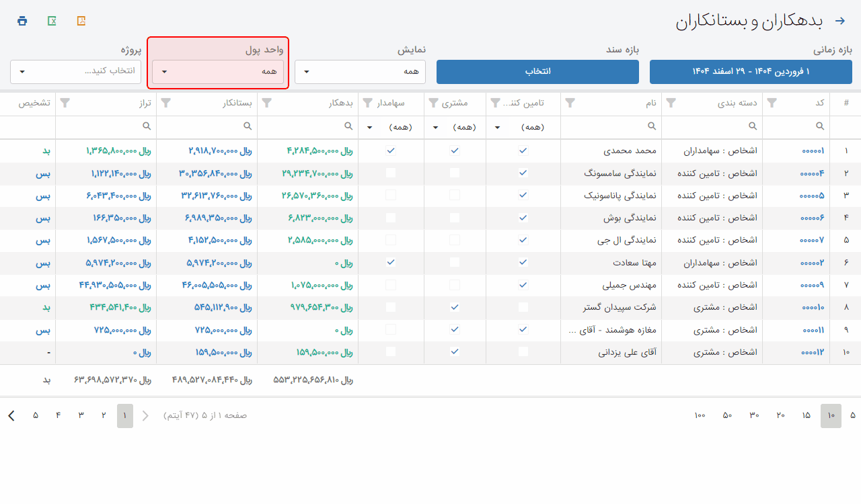Click the print icon
This screenshot has width=861, height=504.
point(22,21)
